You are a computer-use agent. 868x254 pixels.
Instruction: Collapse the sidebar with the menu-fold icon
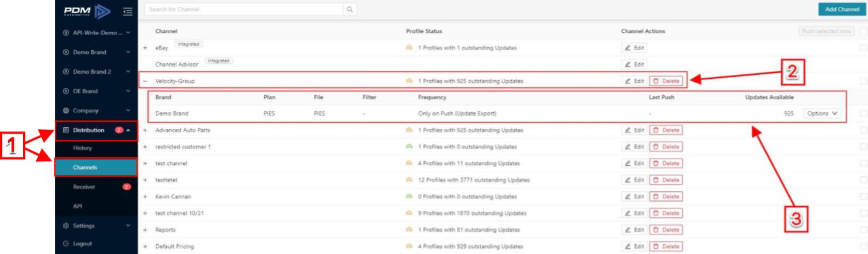coord(127,11)
